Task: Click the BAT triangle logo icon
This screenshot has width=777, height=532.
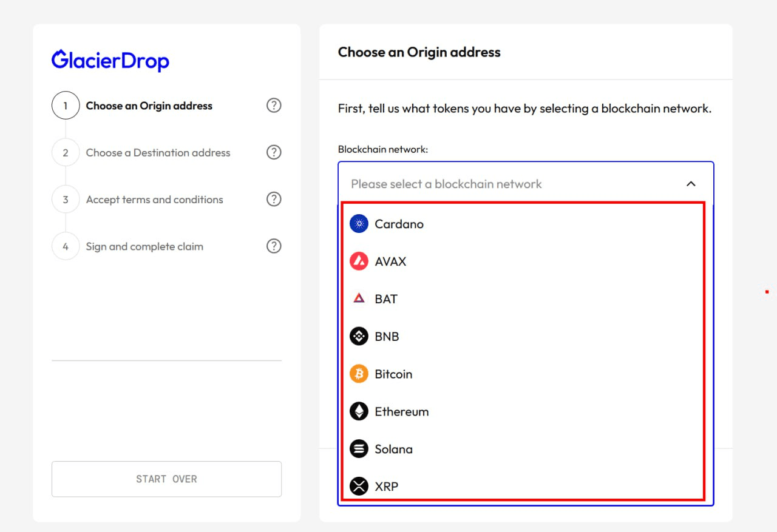Action: tap(359, 298)
